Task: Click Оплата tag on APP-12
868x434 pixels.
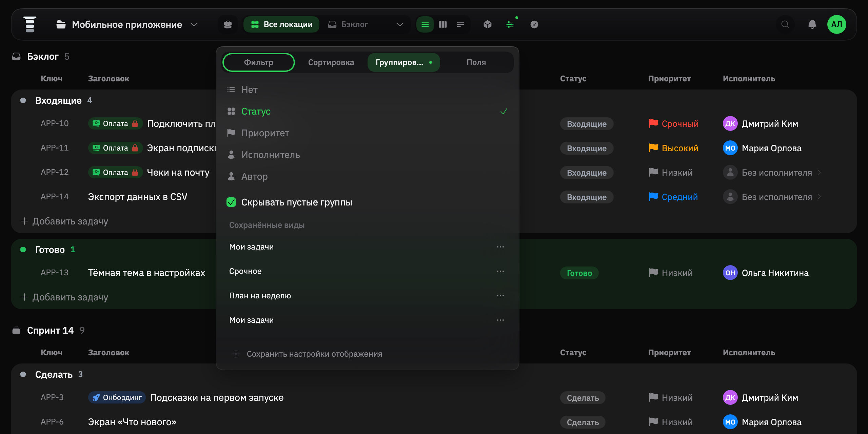Action: tap(115, 173)
